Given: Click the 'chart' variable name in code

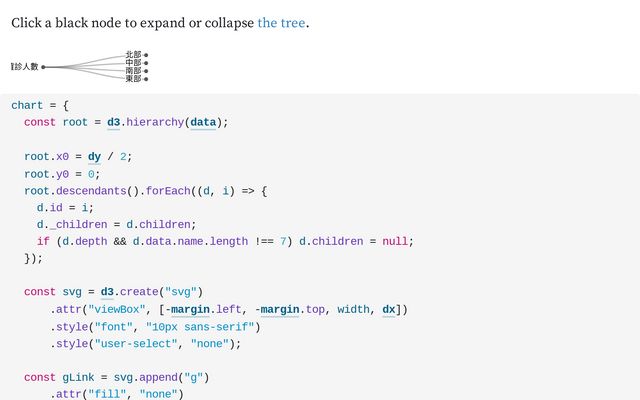Looking at the screenshot, I should point(27,105).
